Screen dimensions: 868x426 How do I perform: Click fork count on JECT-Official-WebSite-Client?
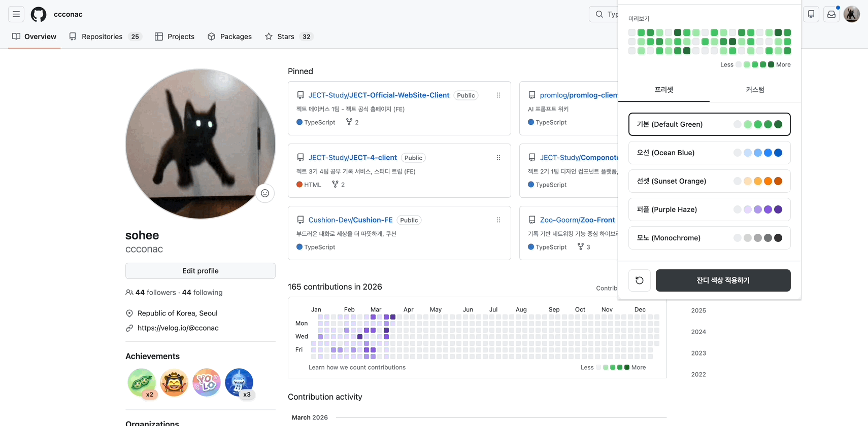tap(352, 122)
